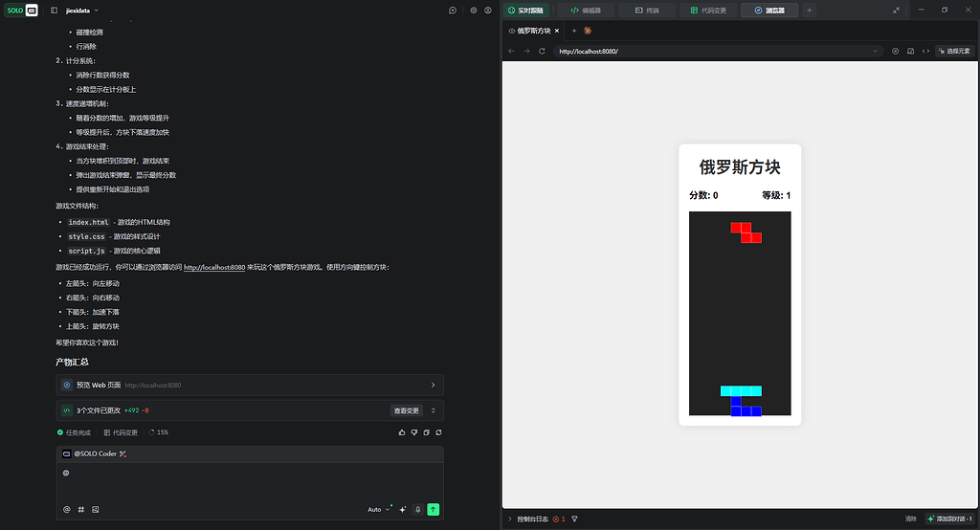
Task: Click the 3个文件已更改 files changed row
Action: point(250,410)
